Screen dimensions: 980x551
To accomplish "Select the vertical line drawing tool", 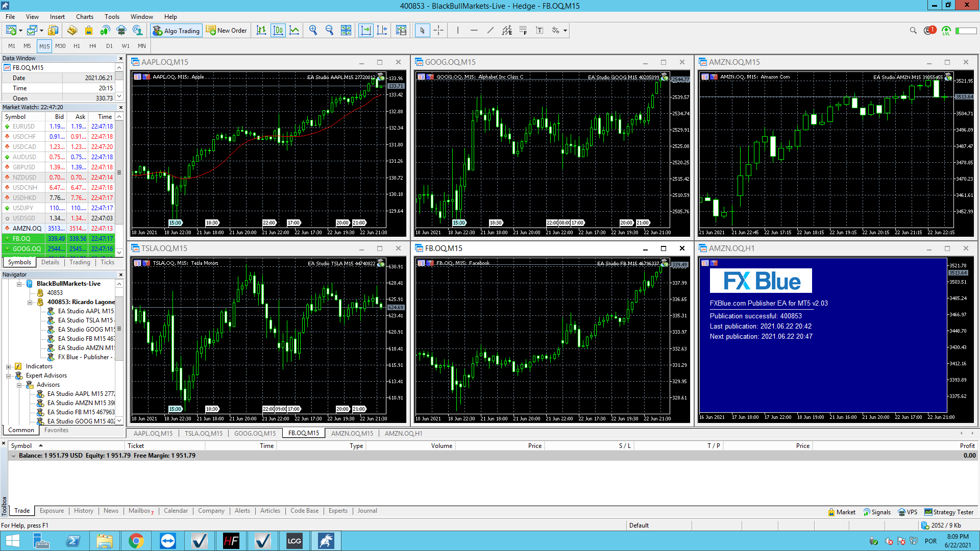I will (x=458, y=31).
